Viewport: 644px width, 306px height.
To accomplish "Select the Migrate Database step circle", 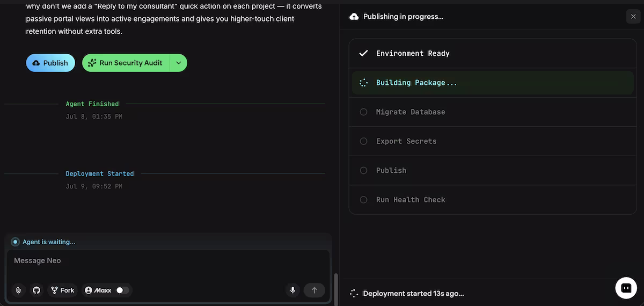I will coord(363,112).
